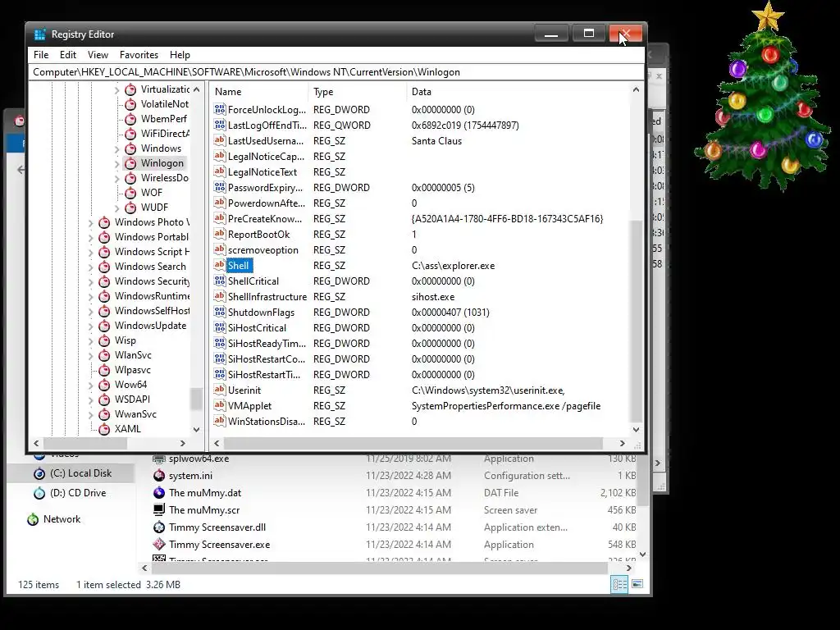Open the Favorites menu
The height and width of the screenshot is (630, 840).
tap(139, 55)
